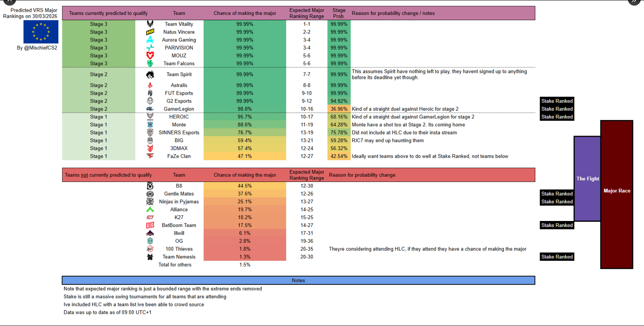Image resolution: width=644 pixels, height=326 pixels.
Task: Click the Major Race dark red block
Action: (617, 194)
